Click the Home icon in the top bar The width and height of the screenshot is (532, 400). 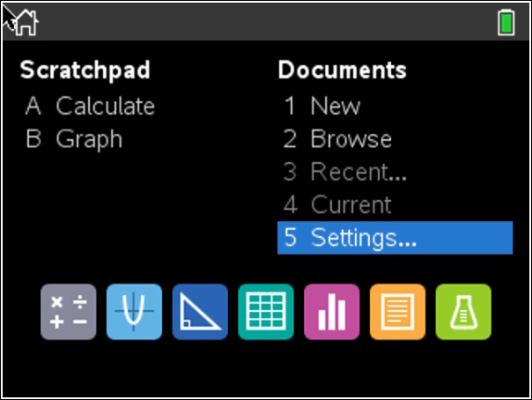(26, 23)
